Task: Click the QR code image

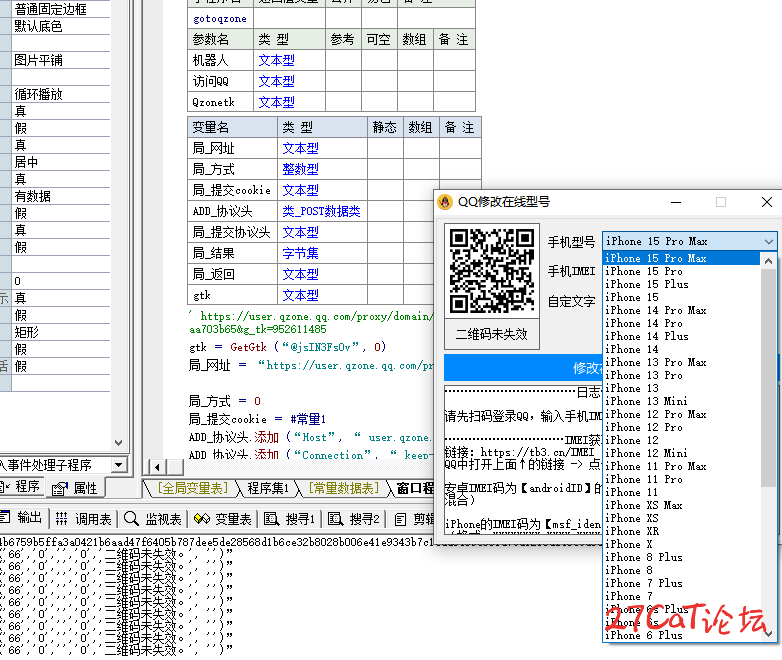Action: [491, 271]
